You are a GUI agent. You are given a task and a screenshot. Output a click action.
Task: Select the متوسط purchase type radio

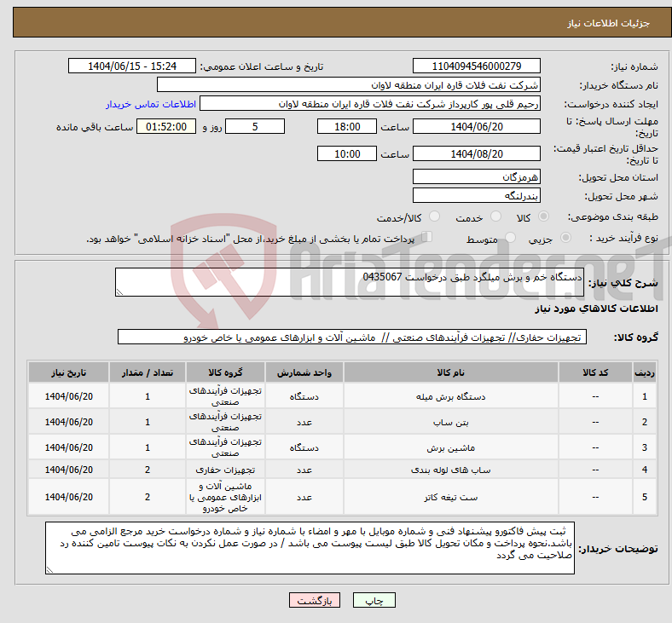coord(511,237)
